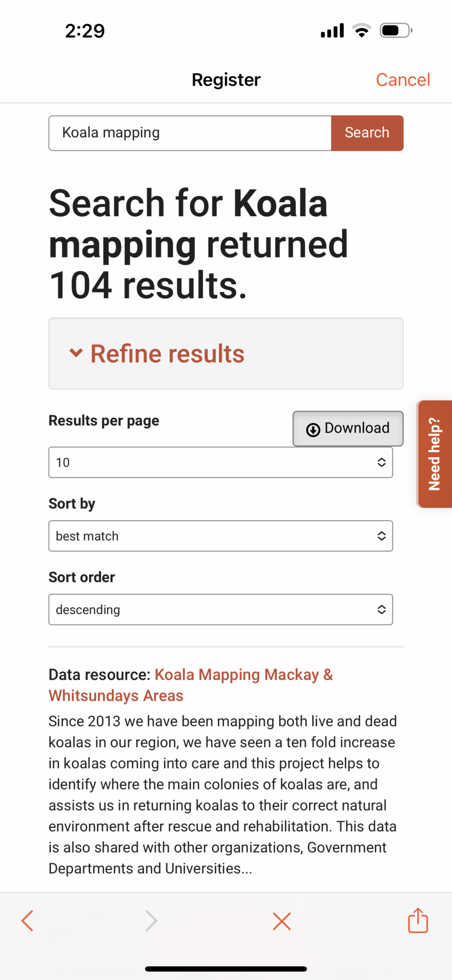This screenshot has height=980, width=452.
Task: Tap the red X stop-loading icon
Action: tap(282, 920)
